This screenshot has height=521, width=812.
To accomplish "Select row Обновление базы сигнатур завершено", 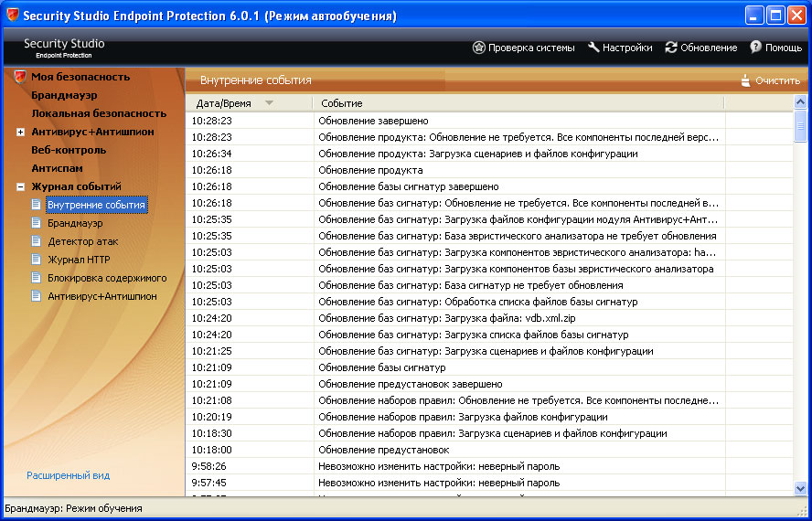I will coord(489,186).
